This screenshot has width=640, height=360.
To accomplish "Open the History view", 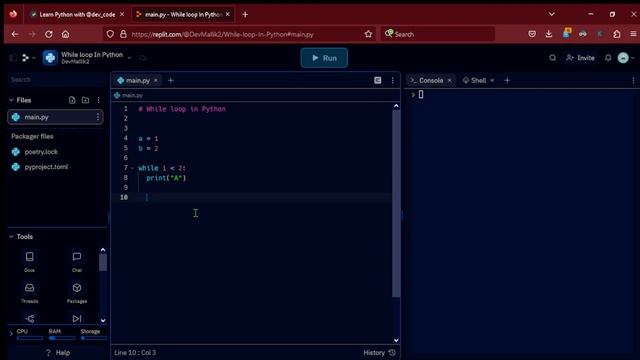I will pos(380,353).
